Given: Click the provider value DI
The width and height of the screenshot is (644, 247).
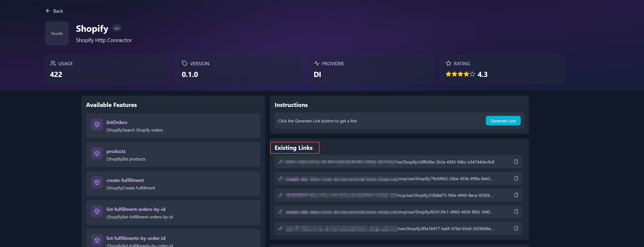Looking at the screenshot, I should click(317, 75).
